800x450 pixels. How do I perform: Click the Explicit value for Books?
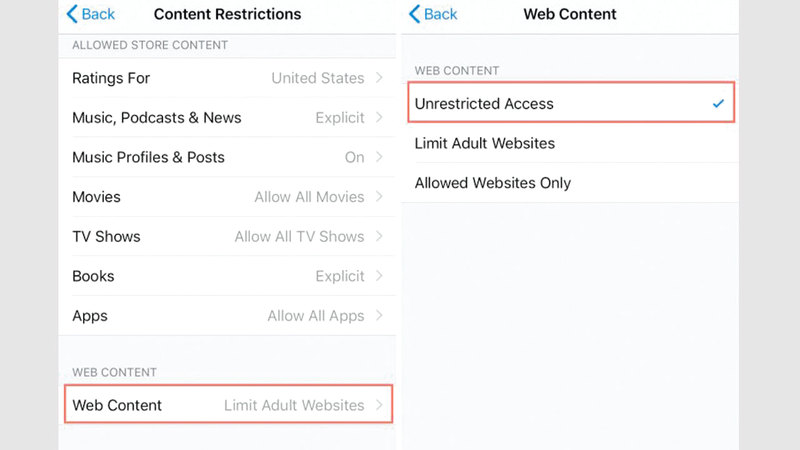tap(340, 276)
